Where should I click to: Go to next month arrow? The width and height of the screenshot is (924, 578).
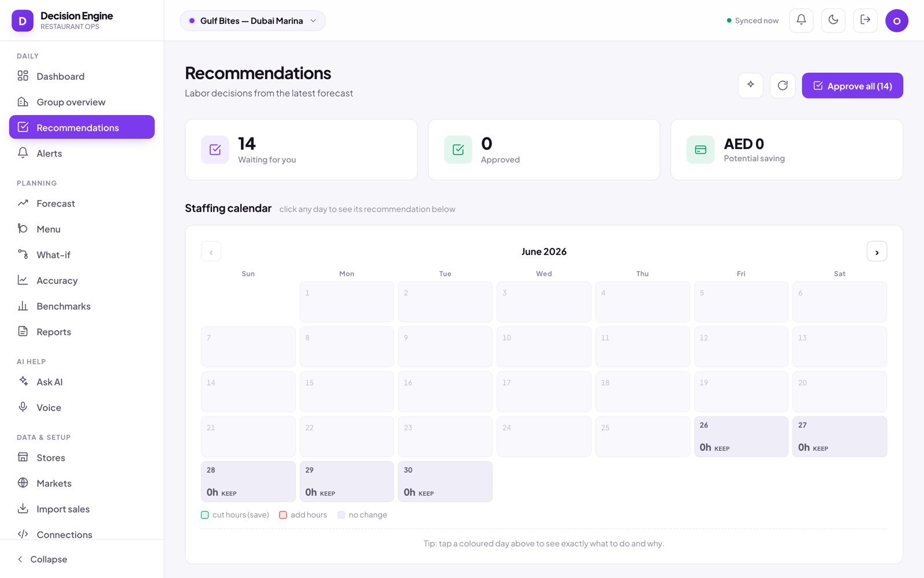pyautogui.click(x=877, y=251)
